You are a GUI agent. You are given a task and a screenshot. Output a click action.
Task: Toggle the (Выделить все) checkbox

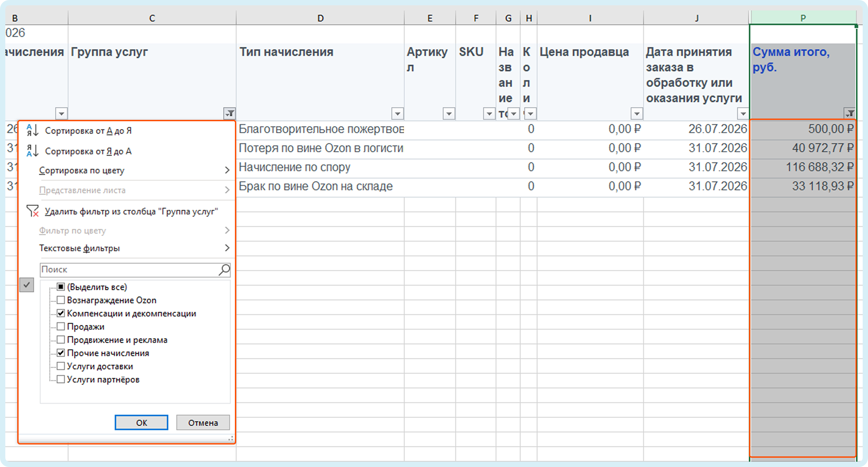pyautogui.click(x=61, y=287)
